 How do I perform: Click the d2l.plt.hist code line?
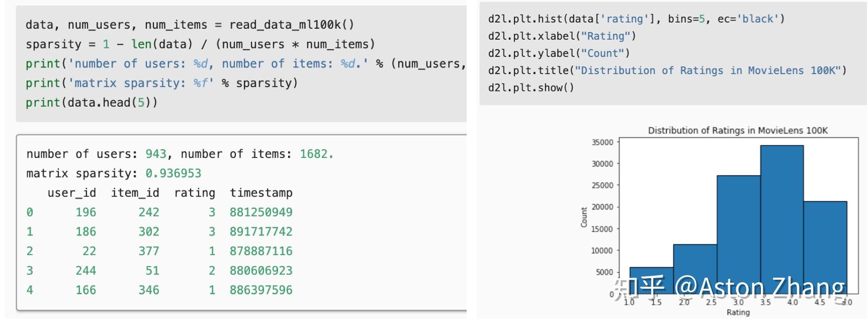636,19
